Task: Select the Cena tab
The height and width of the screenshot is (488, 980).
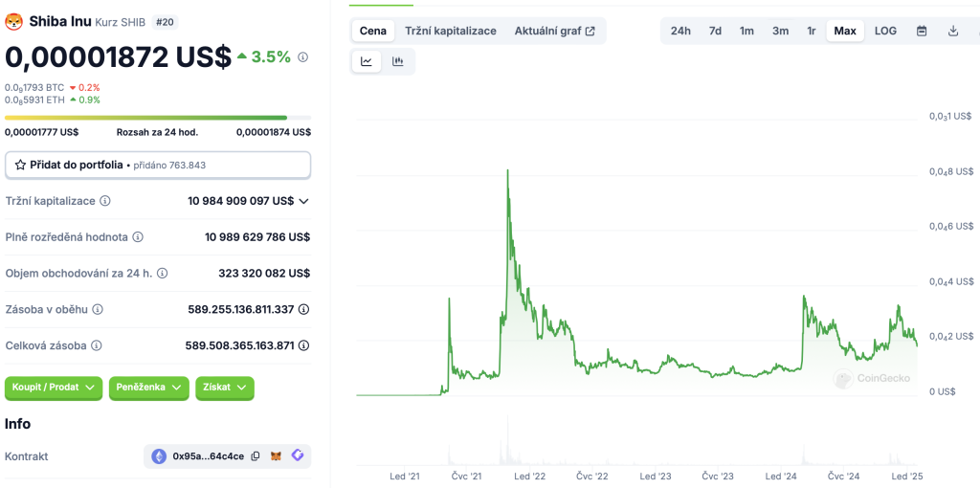Action: 373,31
